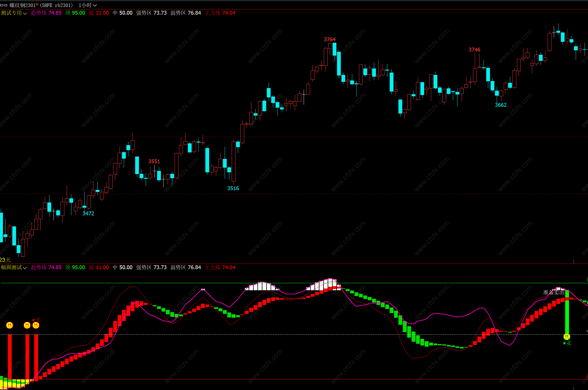The height and width of the screenshot is (390, 588).
Task: Click the sad face icon above ★卖
Action: pyautogui.click(x=567, y=336)
